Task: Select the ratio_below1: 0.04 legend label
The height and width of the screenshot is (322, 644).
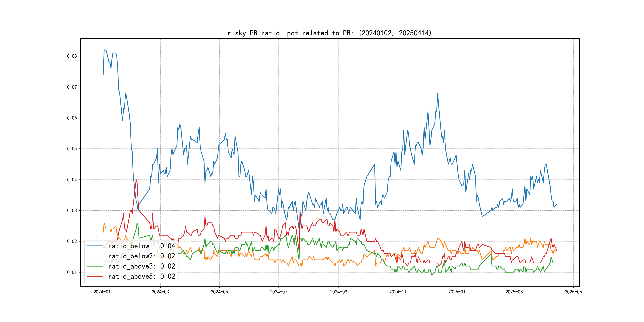Action: click(x=142, y=246)
